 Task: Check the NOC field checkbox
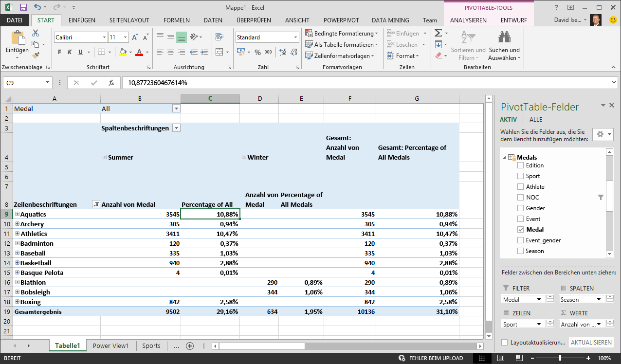[x=521, y=198]
